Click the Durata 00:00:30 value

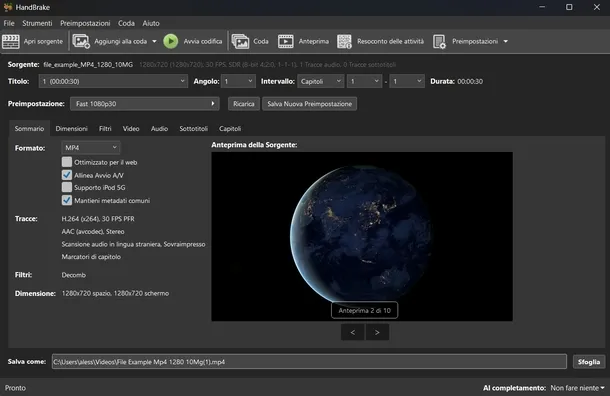click(x=470, y=81)
